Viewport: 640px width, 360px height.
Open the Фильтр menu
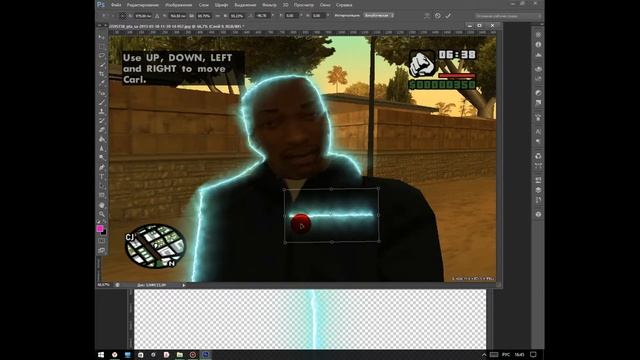point(269,5)
